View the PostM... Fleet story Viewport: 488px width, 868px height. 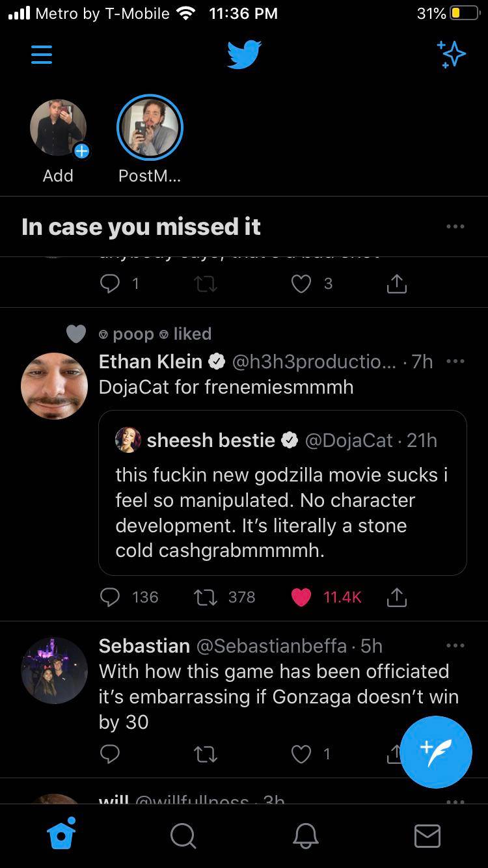click(150, 128)
